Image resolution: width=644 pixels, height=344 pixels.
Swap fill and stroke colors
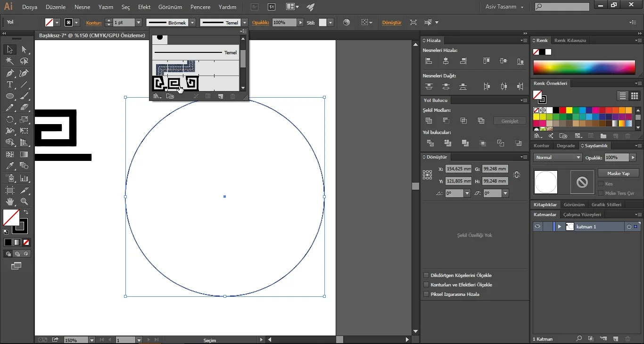[26, 212]
